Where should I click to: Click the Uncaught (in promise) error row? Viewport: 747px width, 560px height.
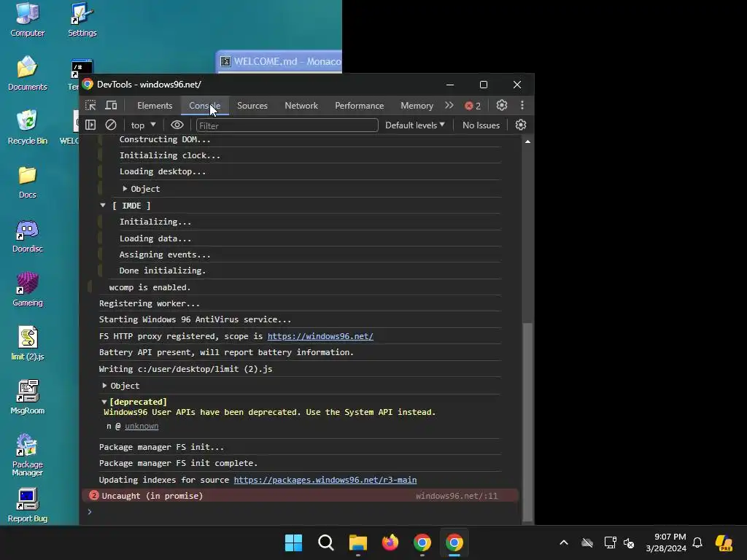point(300,496)
